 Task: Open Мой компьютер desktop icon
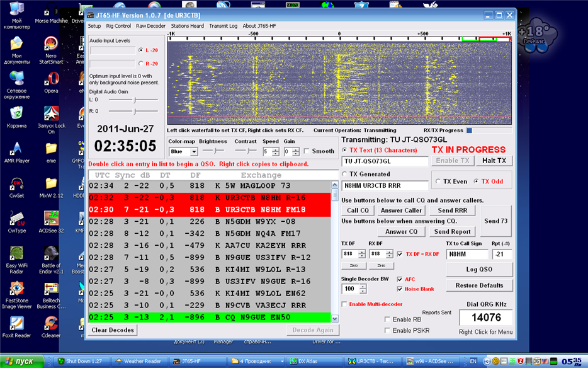point(16,15)
